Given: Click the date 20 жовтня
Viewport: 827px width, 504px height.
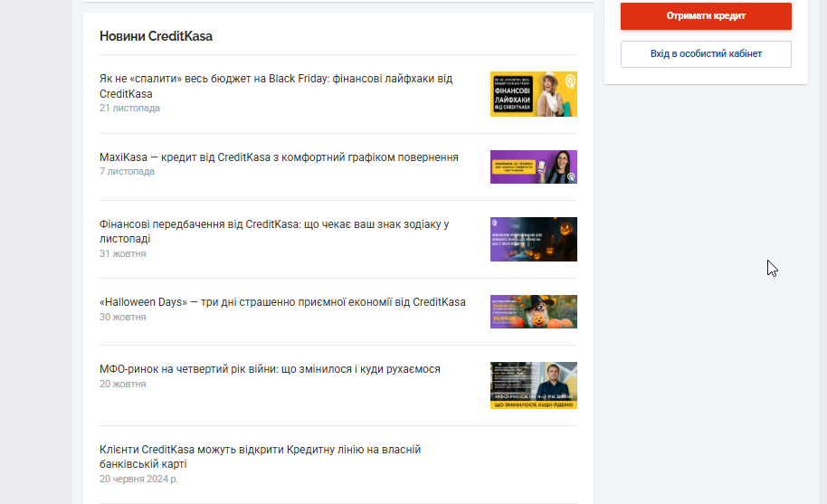Looking at the screenshot, I should coord(123,384).
